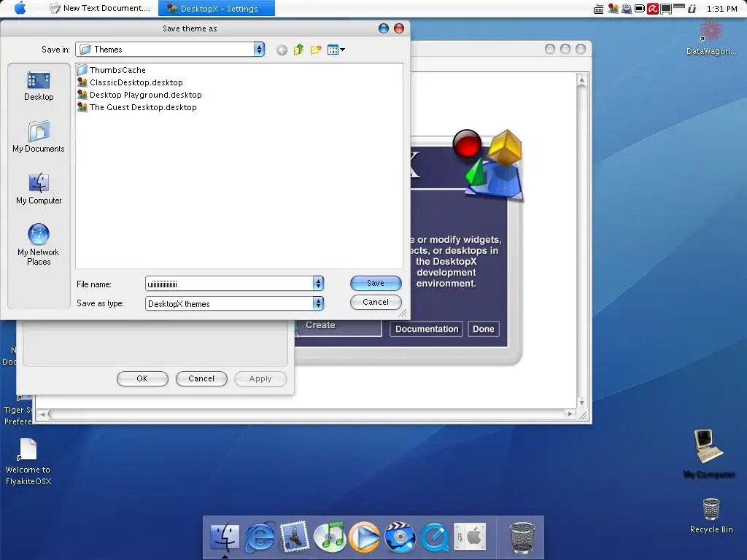Go back to the last folder visited
The image size is (747, 560).
pos(282,50)
